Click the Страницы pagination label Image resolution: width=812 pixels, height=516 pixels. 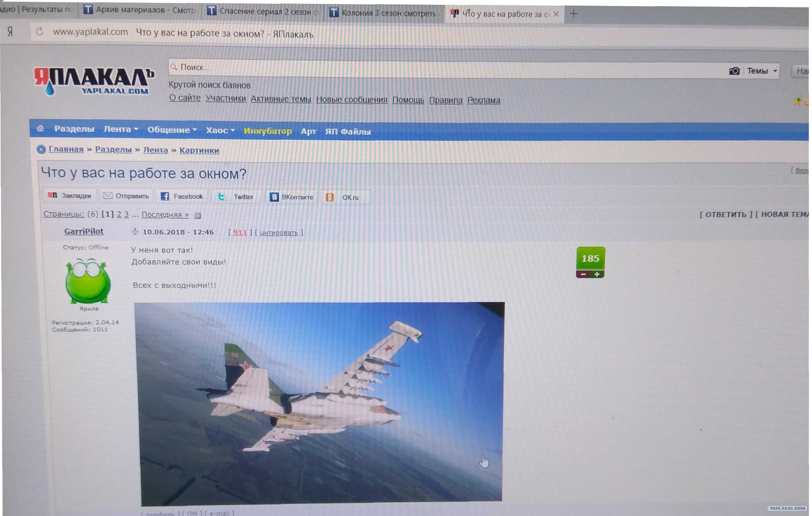click(x=64, y=214)
